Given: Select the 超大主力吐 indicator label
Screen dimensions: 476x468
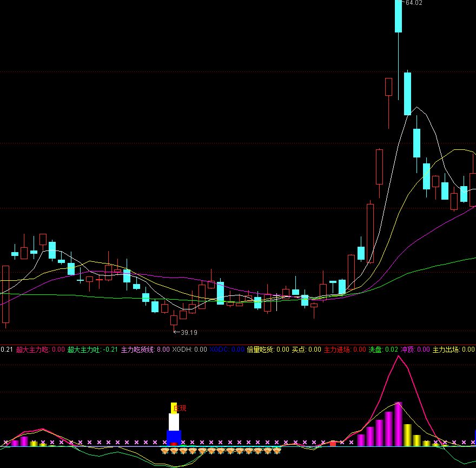Looking at the screenshot, I should pyautogui.click(x=84, y=350).
